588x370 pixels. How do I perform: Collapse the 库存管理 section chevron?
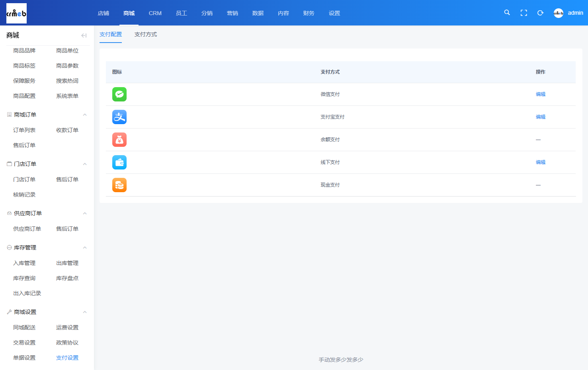pyautogui.click(x=85, y=247)
